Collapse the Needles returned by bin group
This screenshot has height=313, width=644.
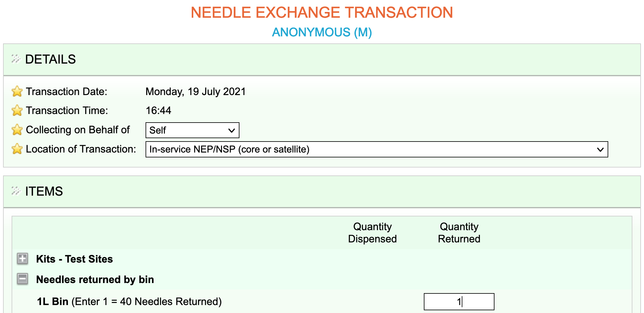coord(22,279)
